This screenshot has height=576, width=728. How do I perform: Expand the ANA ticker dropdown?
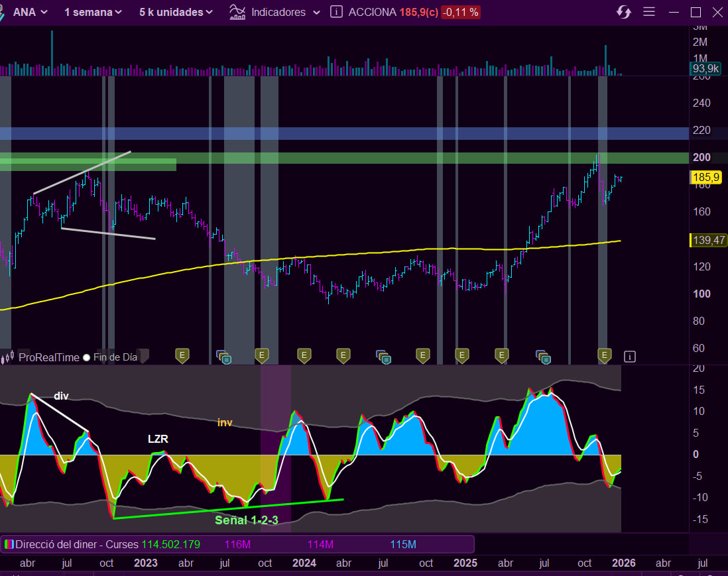(30, 12)
